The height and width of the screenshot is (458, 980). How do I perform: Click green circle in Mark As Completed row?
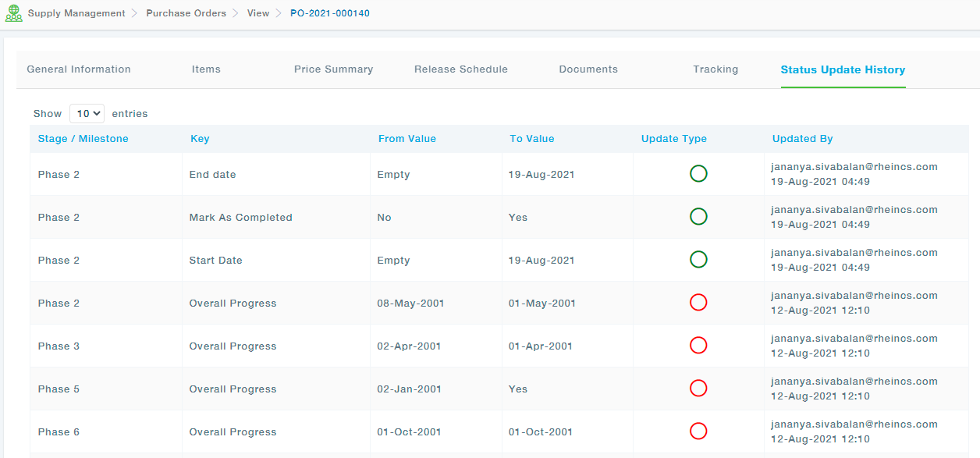(698, 217)
